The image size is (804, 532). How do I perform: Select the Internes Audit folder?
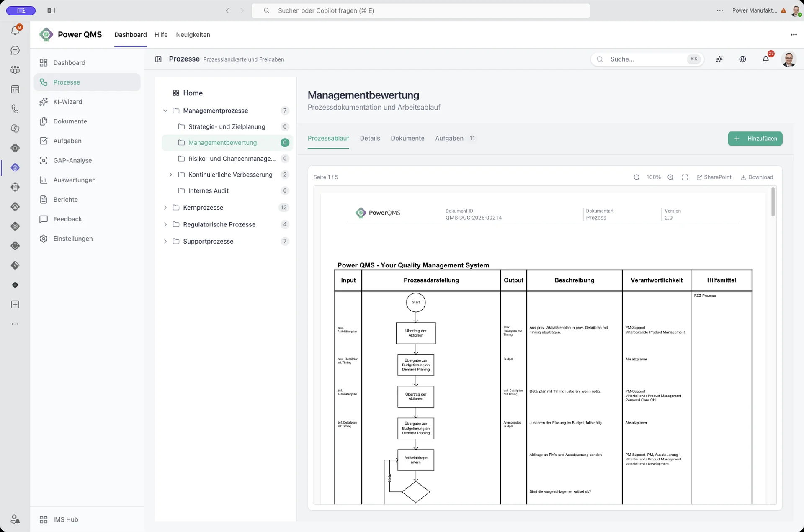[227, 190]
